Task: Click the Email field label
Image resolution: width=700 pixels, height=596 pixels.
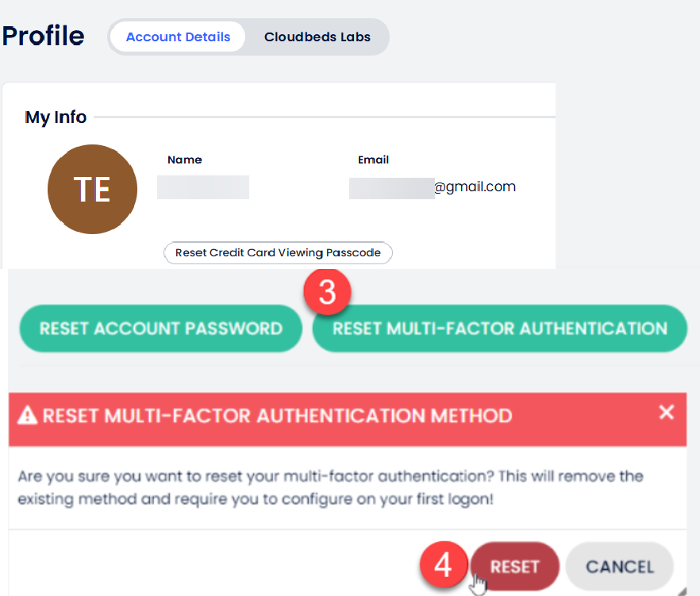Action: click(373, 160)
